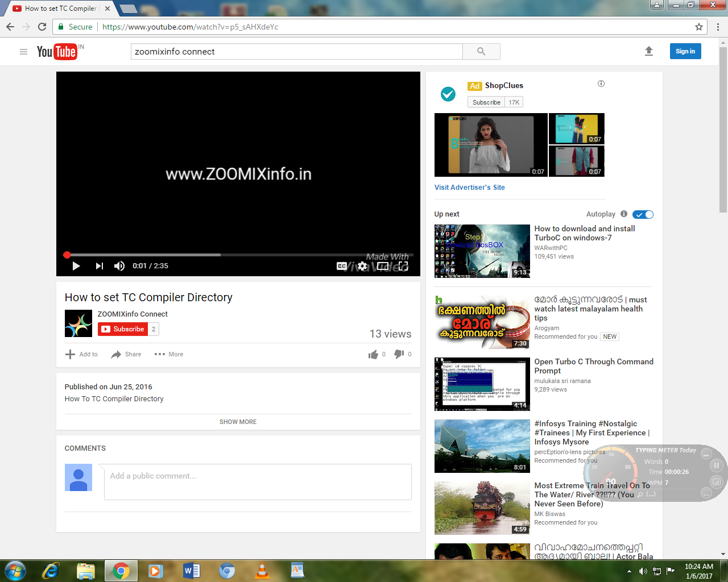Click MK Biswas channel name
Viewport: 728px width, 582px height.
click(549, 514)
